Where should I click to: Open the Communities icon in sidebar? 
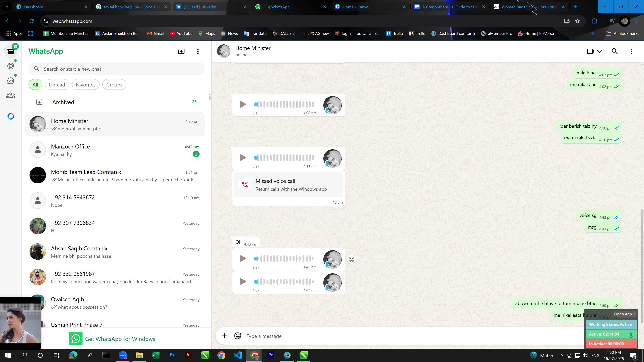11,95
